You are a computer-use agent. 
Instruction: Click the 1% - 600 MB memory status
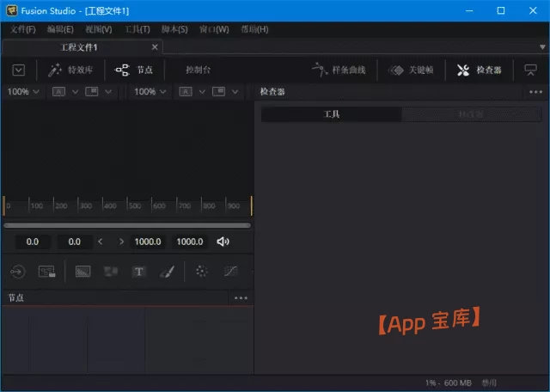pyautogui.click(x=449, y=383)
